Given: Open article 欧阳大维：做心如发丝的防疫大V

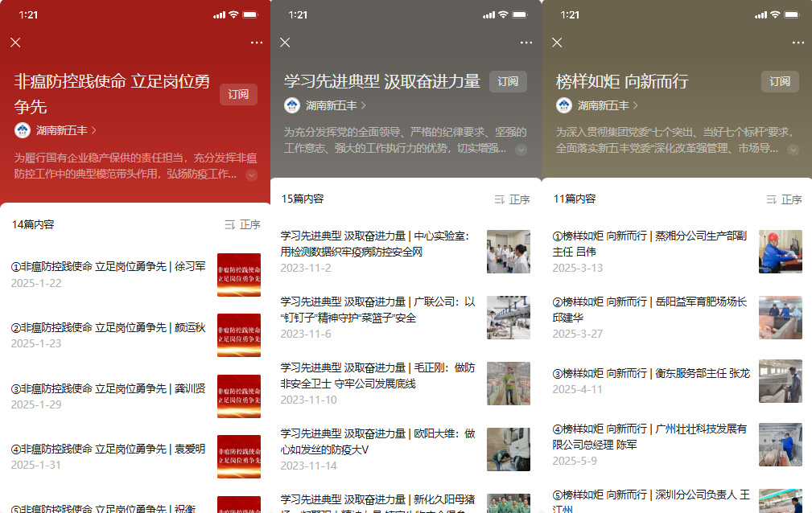Looking at the screenshot, I should click(377, 441).
